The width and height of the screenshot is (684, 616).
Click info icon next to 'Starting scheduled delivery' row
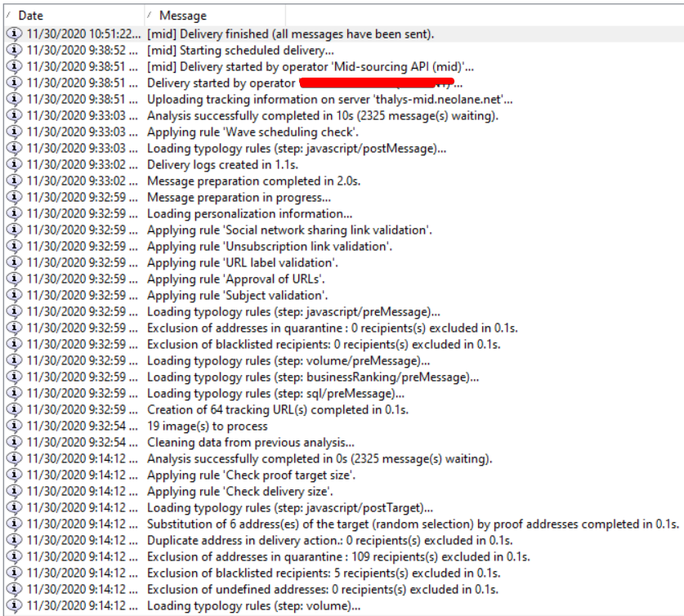pos(13,50)
